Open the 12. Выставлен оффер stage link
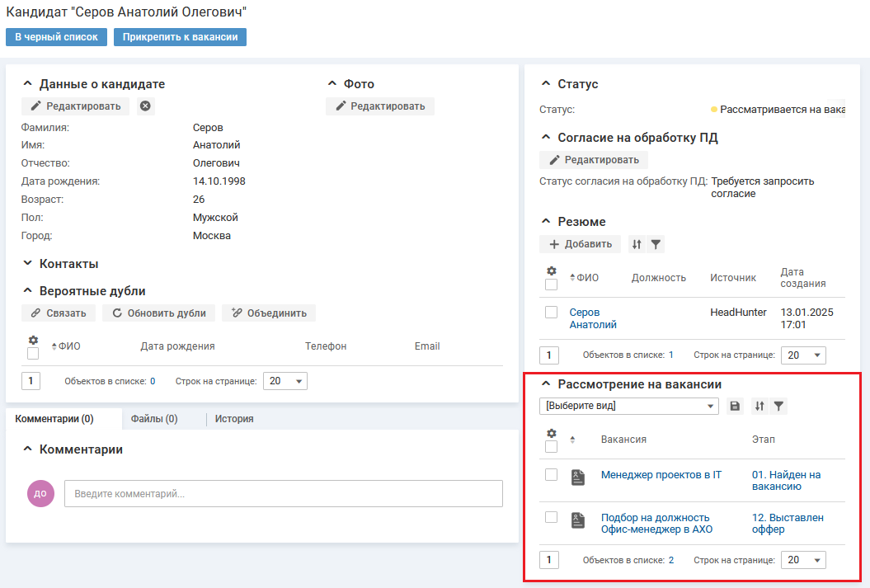870x588 pixels. 788,524
